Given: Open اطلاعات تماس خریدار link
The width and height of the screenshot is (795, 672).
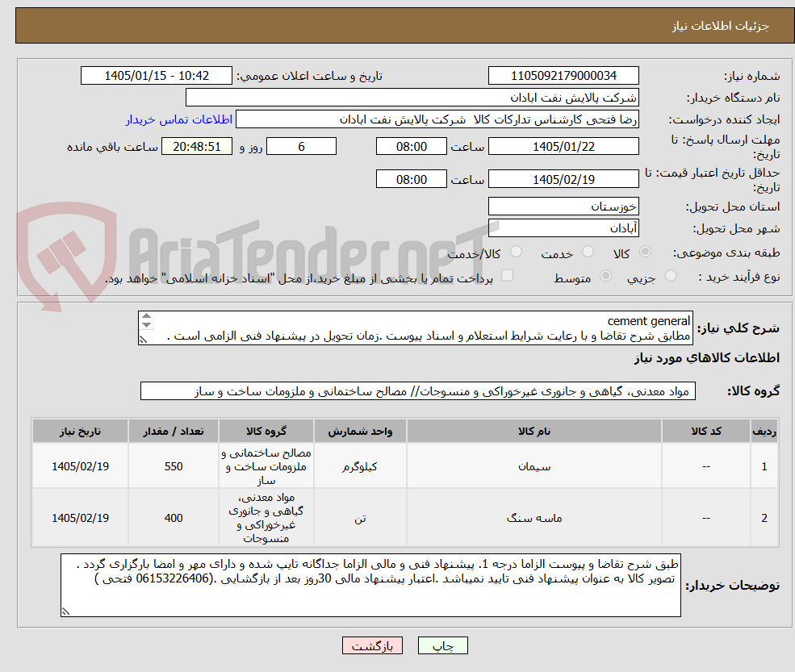Looking at the screenshot, I should click(179, 119).
